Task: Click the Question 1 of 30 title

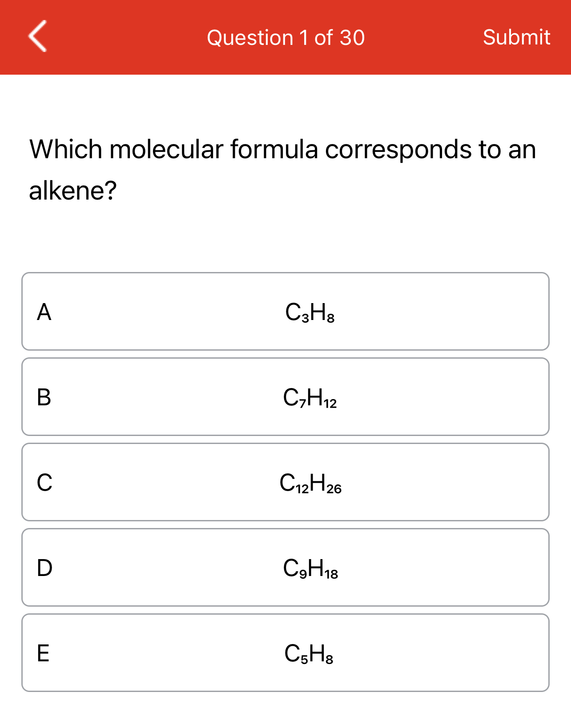Action: [286, 37]
